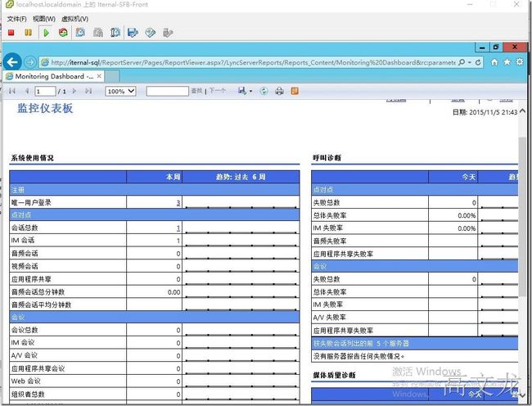Screen dimensions: 532x406
Task: Click the green play power-on button
Action: pyautogui.click(x=46, y=33)
